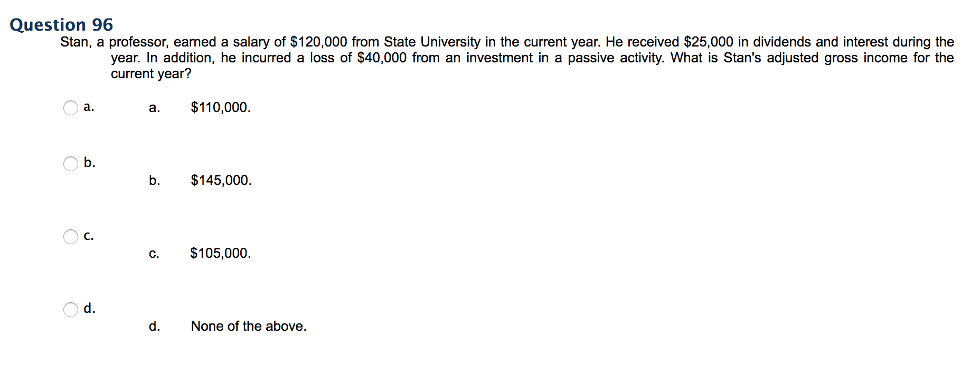Viewport: 980px width, 390px height.
Task: Select radio button for option a
Action: point(71,108)
